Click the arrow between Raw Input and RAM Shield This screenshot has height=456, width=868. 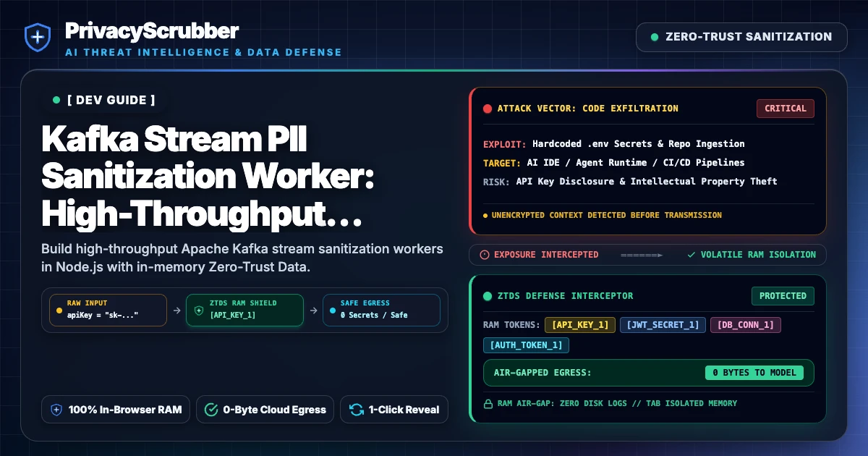[176, 310]
